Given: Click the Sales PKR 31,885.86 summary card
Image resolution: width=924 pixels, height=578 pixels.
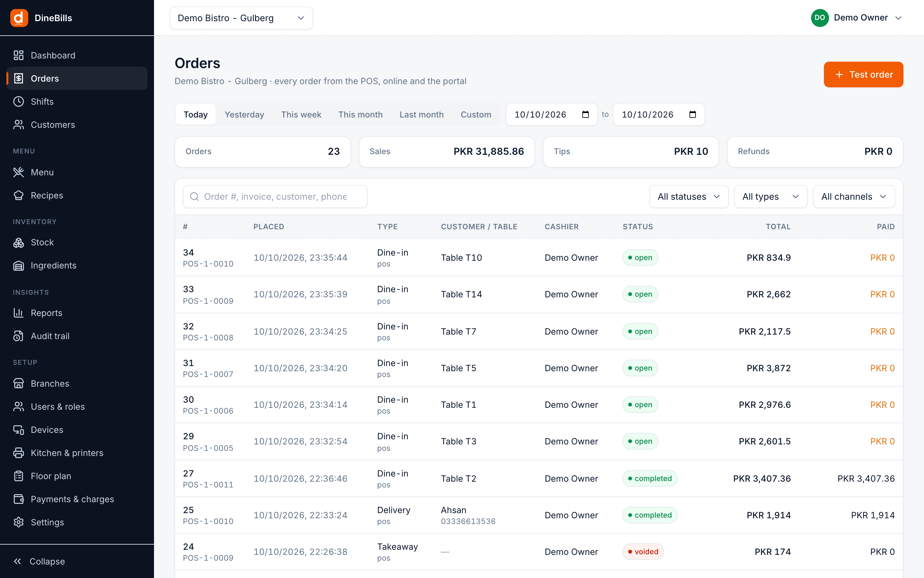Looking at the screenshot, I should (446, 152).
